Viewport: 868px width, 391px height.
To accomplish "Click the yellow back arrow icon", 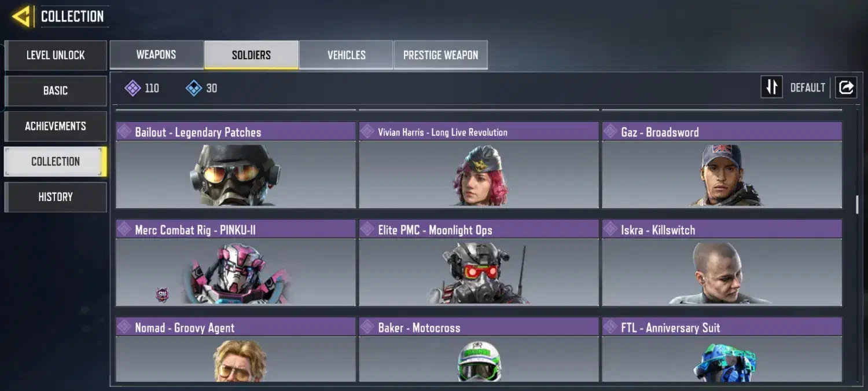I will click(21, 16).
